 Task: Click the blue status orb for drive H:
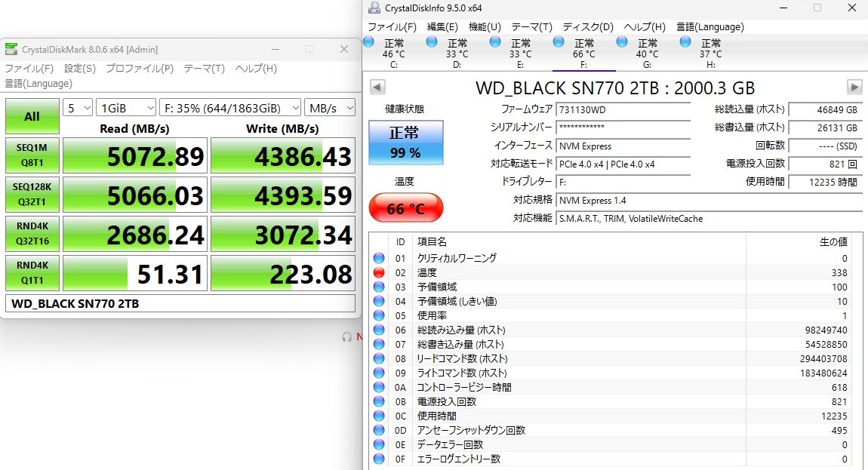[x=685, y=42]
